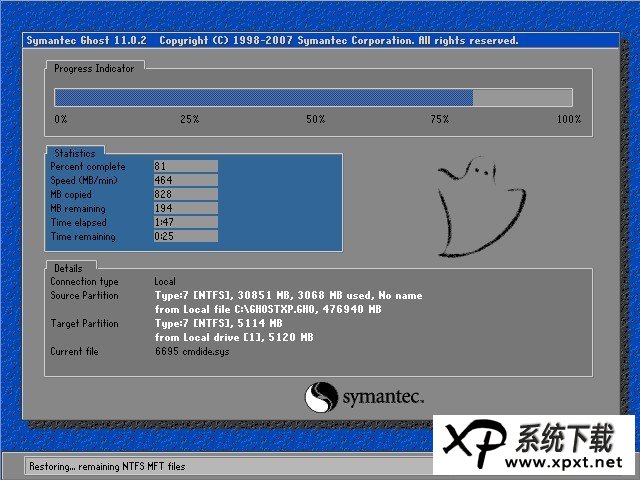Click the status bar Restoring message
Viewport: 640px width, 480px height.
coord(107,466)
